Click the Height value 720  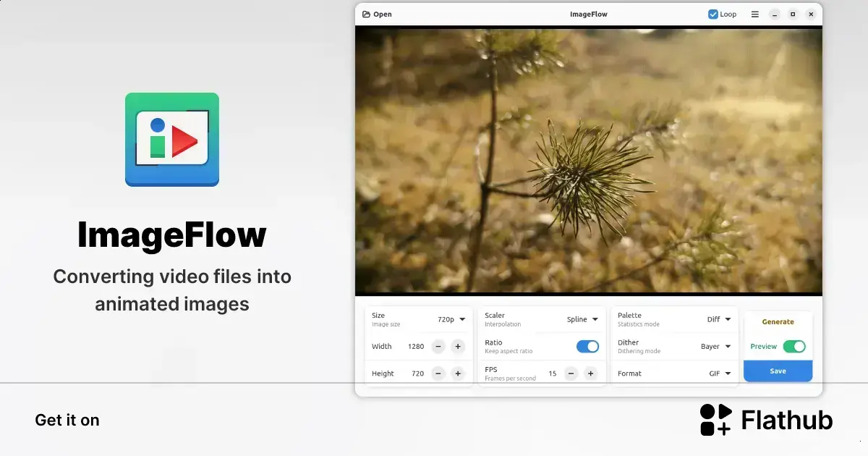pos(418,373)
